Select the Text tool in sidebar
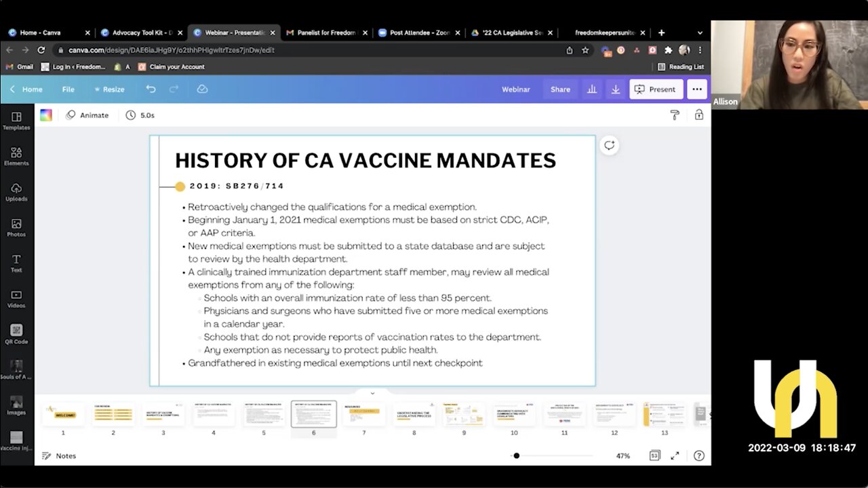The image size is (868, 488). [x=16, y=263]
